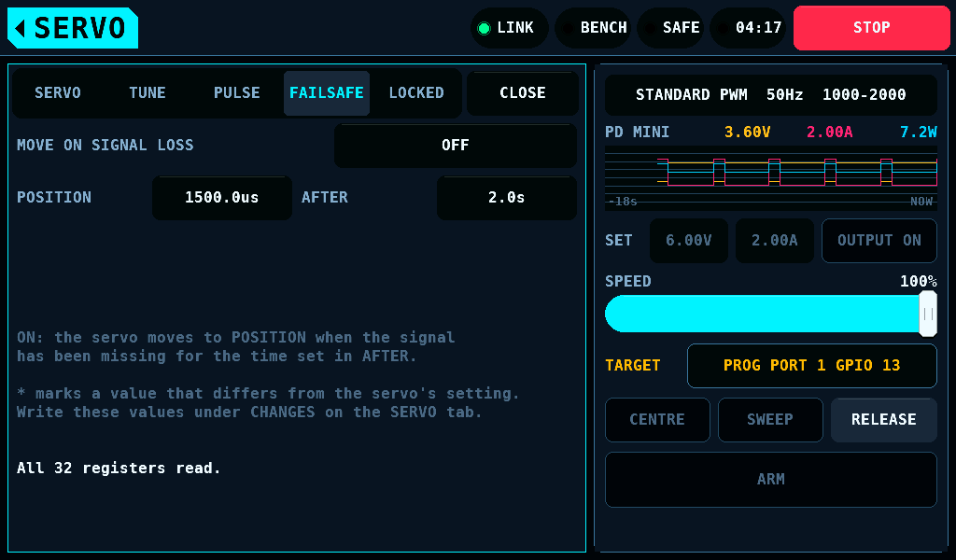This screenshot has height=560, width=956.
Task: Toggle the OUTPUT ON button
Action: 879,241
